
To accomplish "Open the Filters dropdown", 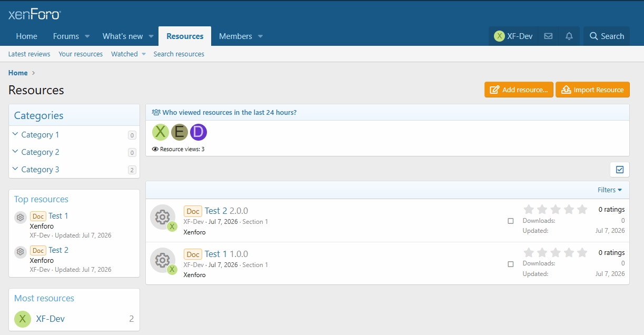I will [x=610, y=190].
